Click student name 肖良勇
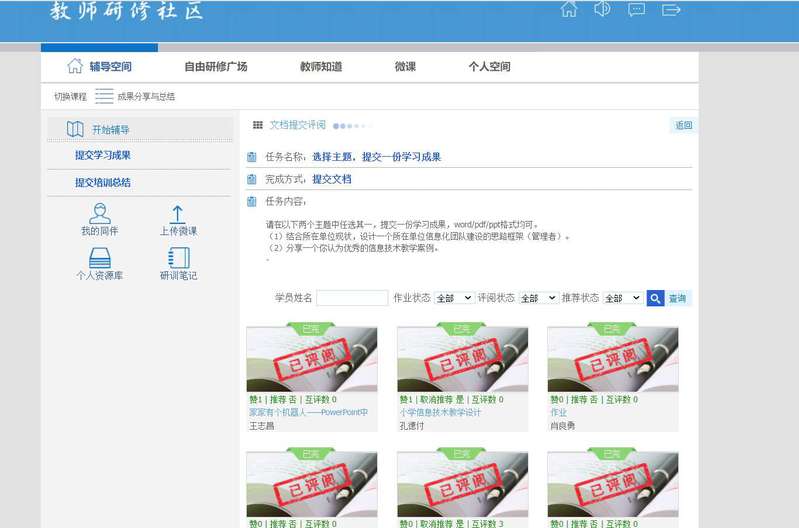This screenshot has width=799, height=528. (x=563, y=426)
